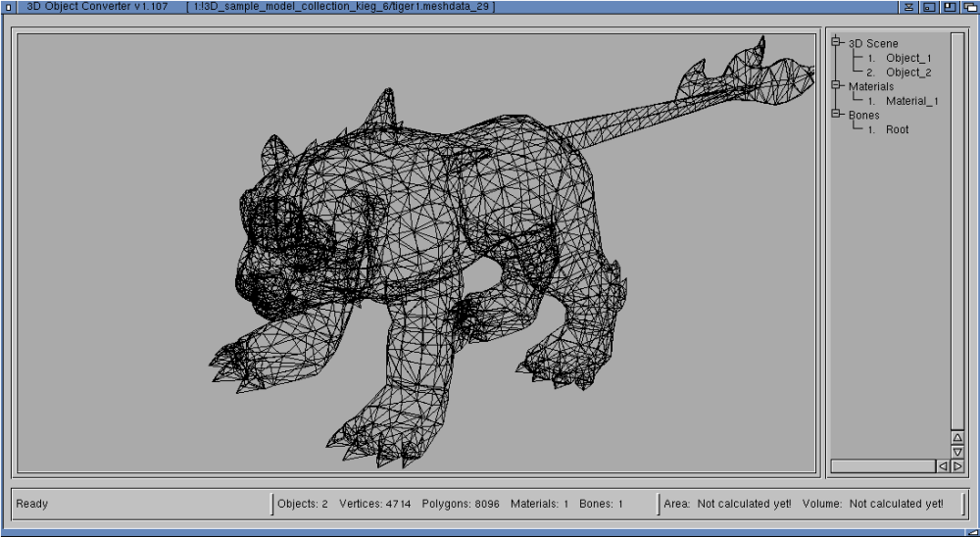Image resolution: width=980 pixels, height=537 pixels.
Task: Click the window resize gadget in the bottom corner
Action: click(x=974, y=532)
